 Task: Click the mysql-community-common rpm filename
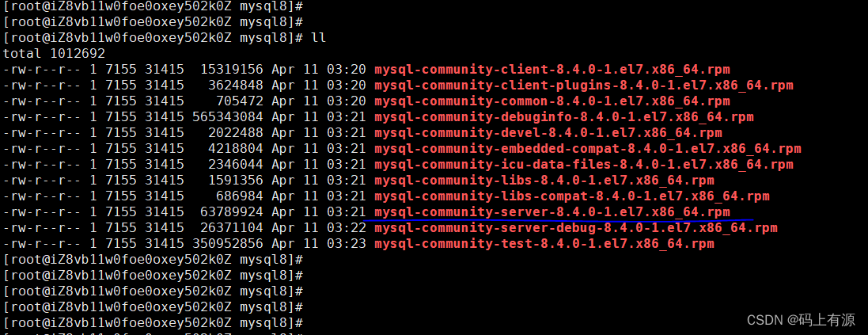pos(552,101)
